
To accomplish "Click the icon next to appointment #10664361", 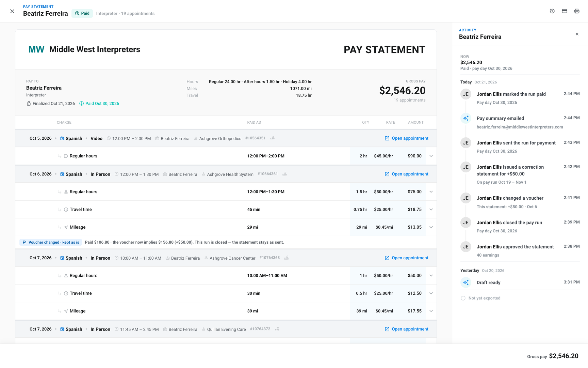I will pyautogui.click(x=284, y=174).
